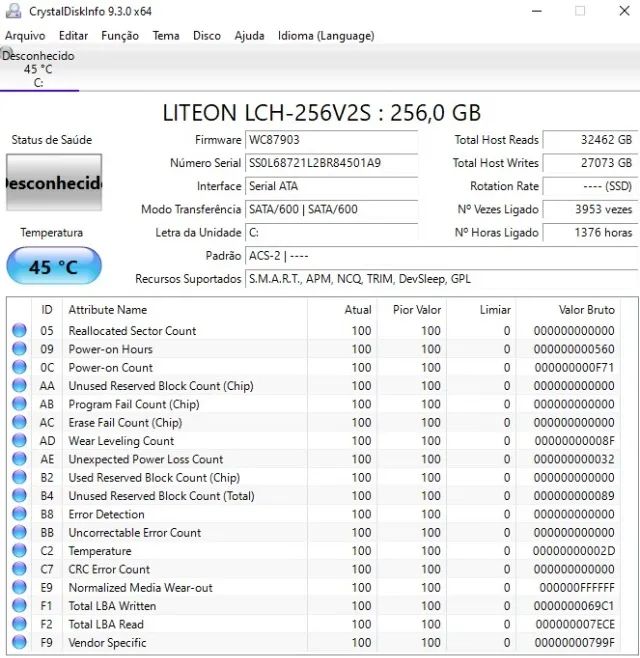Click the Padrão field ACS-2
Screen dimensions: 640x658
pyautogui.click(x=441, y=256)
